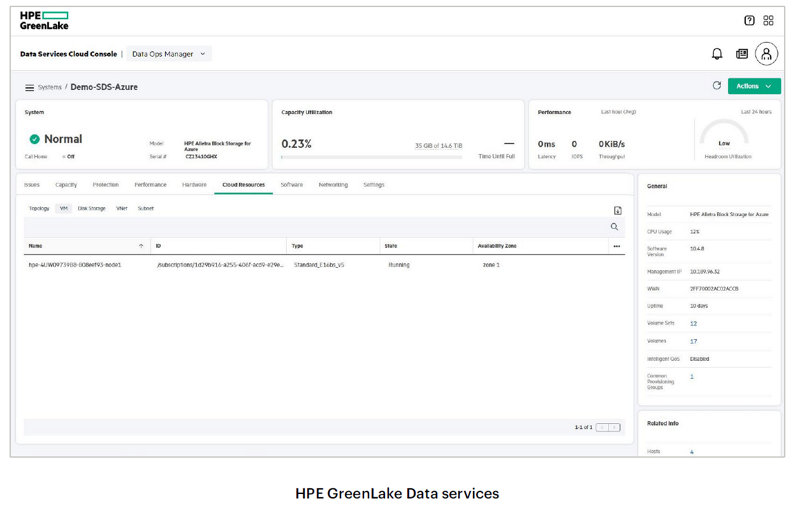
Task: Click the hamburger menu icon
Action: tap(30, 88)
